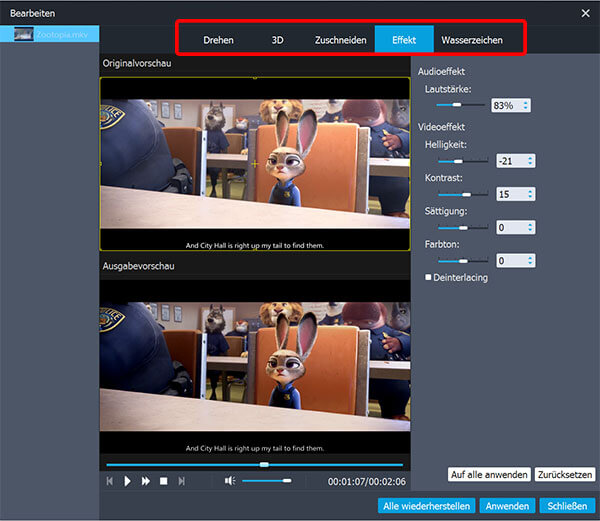This screenshot has width=600, height=521.
Task: Jump to previous frame button
Action: (109, 481)
